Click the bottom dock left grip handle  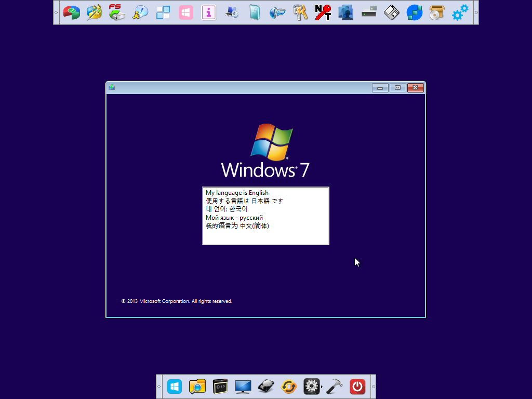[x=159, y=387]
